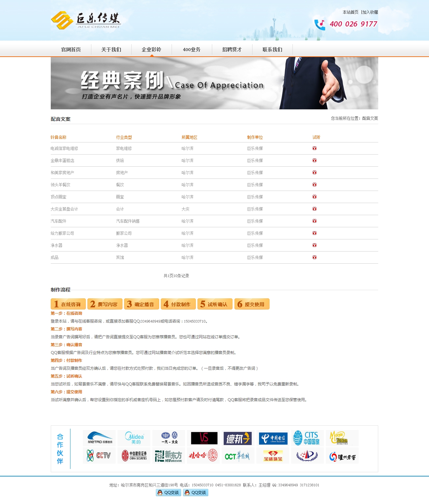
Task: Click the 在线咨询 step one button
Action: click(x=68, y=304)
